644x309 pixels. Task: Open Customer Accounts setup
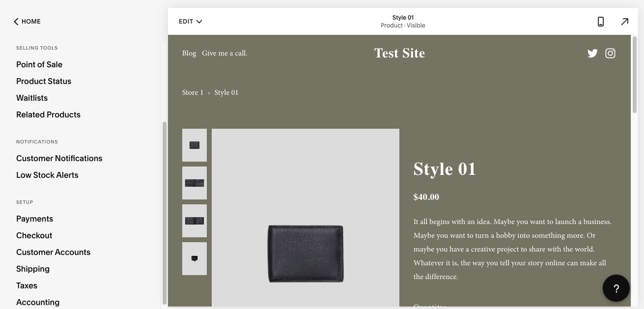coord(53,252)
